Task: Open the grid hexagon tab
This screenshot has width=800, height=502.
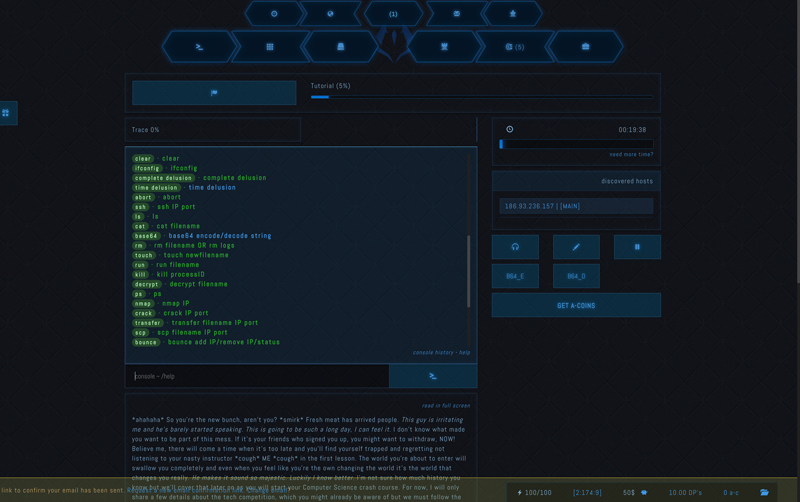Action: pos(270,47)
